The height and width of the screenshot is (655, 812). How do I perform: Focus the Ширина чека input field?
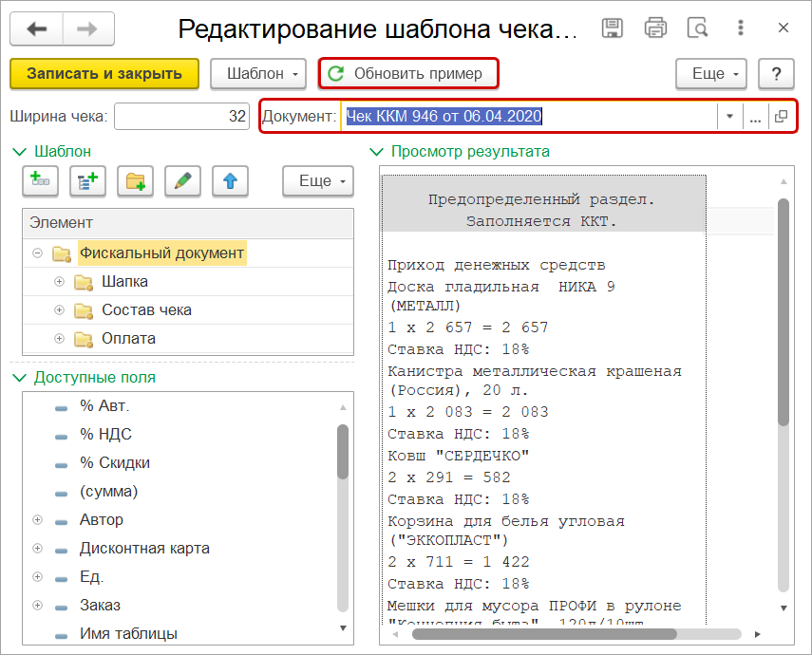click(181, 116)
